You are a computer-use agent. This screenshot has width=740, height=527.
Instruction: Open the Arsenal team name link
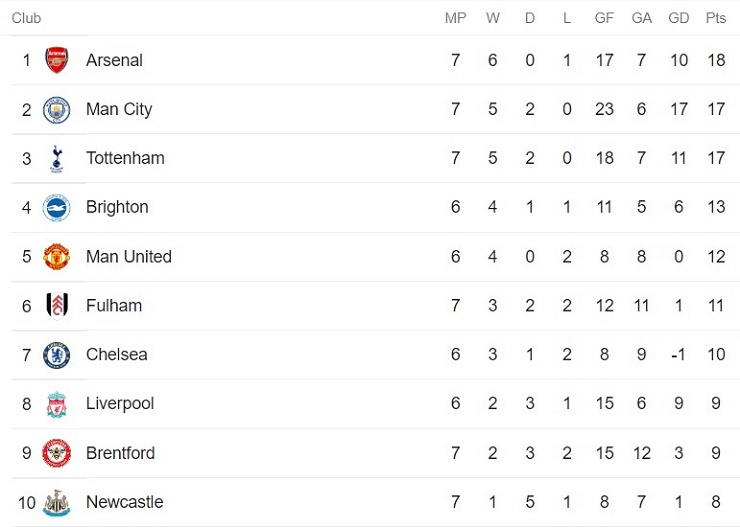click(114, 60)
